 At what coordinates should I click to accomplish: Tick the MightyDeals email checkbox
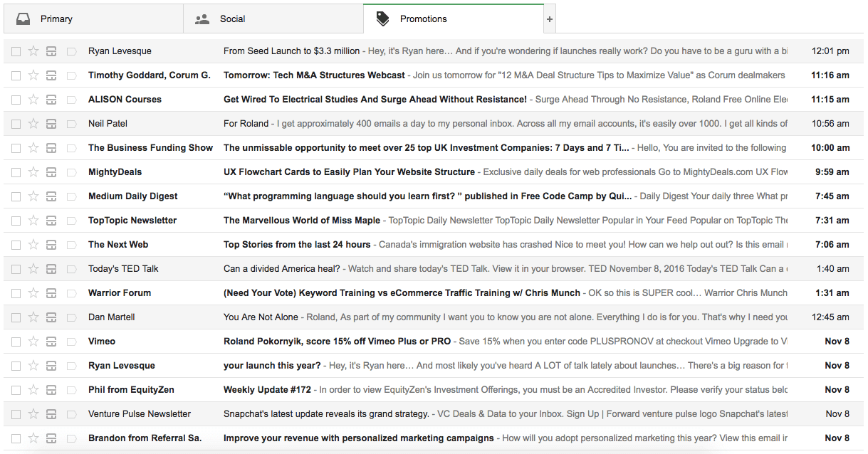pyautogui.click(x=16, y=172)
